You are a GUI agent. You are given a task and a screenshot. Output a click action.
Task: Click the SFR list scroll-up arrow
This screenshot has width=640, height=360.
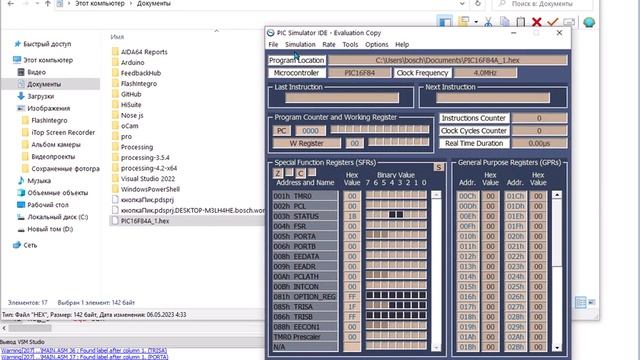pyautogui.click(x=436, y=195)
